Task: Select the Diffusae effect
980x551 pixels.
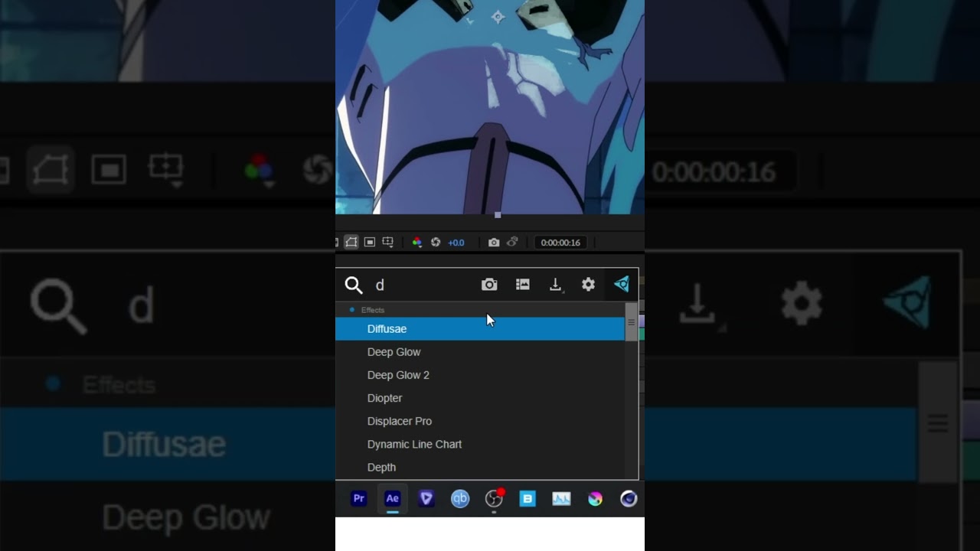Action: point(480,329)
